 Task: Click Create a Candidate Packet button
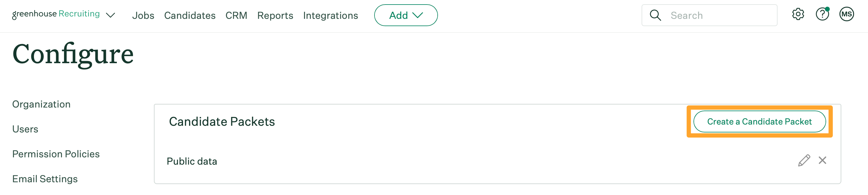(x=759, y=121)
